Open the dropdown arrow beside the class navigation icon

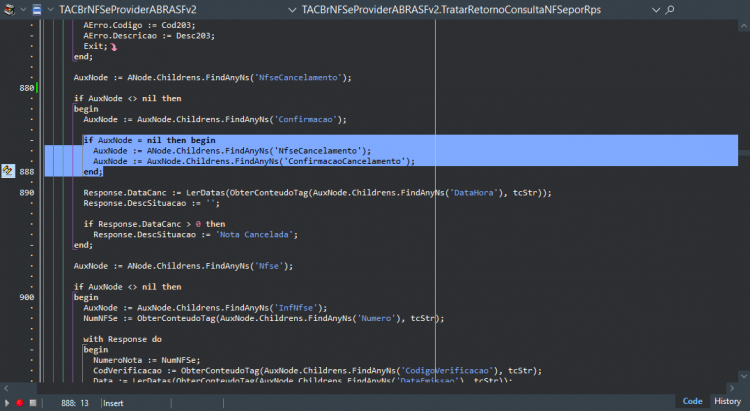point(23,10)
